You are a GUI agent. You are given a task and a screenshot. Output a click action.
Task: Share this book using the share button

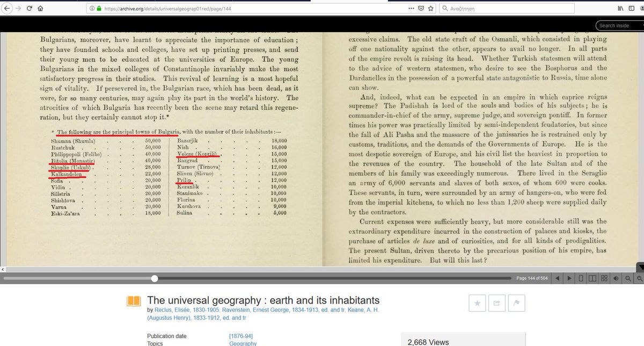[496, 304]
